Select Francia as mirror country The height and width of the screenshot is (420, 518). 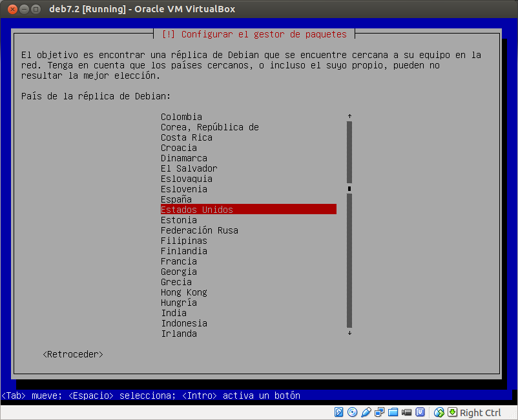click(x=178, y=261)
